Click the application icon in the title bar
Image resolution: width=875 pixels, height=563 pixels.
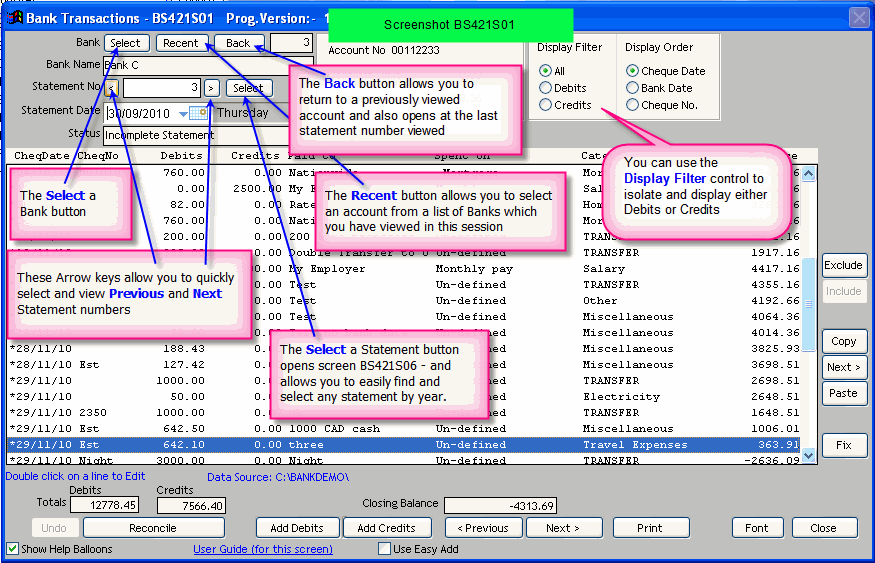coord(15,18)
